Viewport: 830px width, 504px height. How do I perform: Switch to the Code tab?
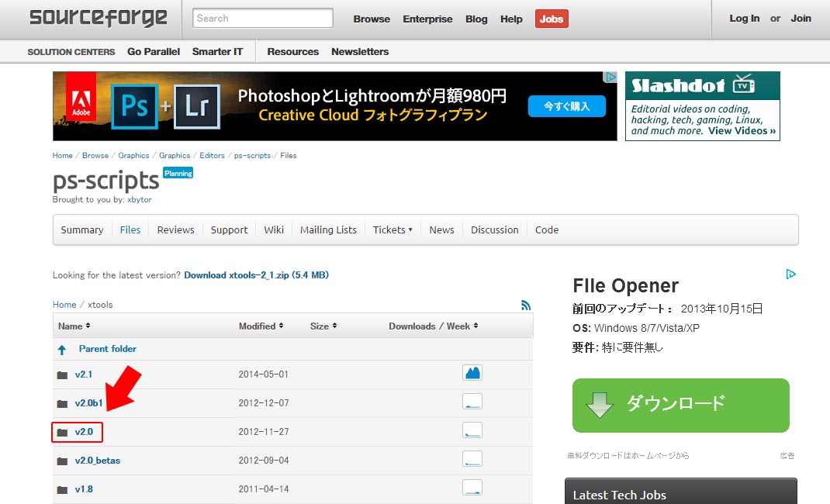pos(547,230)
